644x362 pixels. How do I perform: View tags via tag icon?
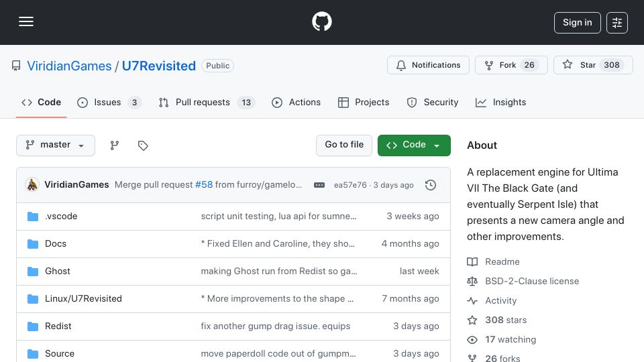coord(142,145)
